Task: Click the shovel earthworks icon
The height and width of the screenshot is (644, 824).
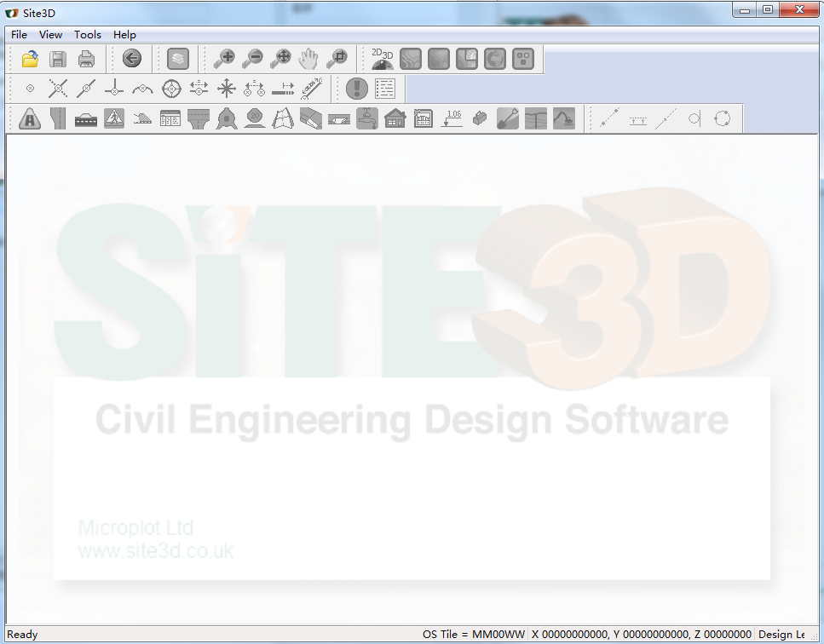Action: (508, 118)
